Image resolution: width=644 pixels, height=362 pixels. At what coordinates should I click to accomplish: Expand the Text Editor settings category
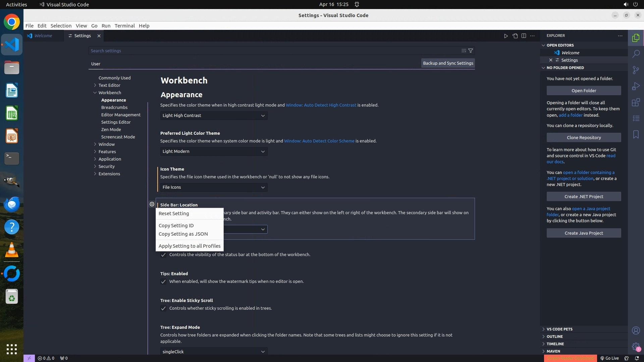(x=109, y=85)
